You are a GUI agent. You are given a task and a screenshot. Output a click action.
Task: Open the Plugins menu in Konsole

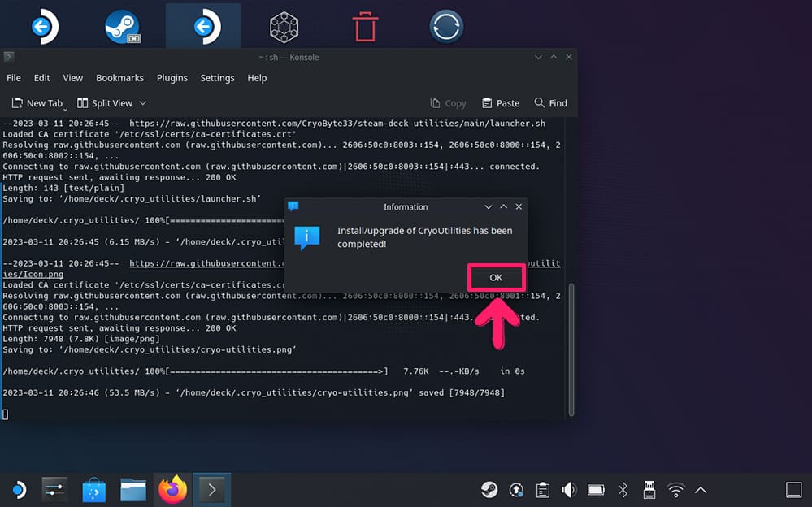pyautogui.click(x=172, y=78)
